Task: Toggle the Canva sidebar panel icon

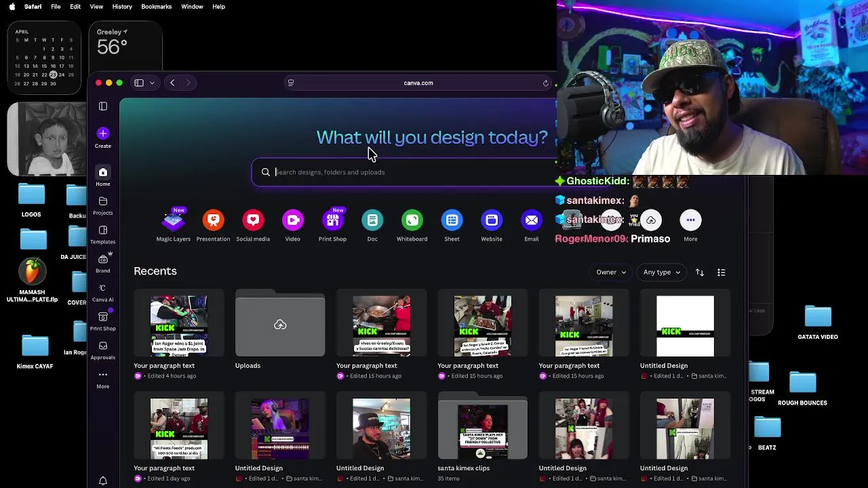Action: (103, 106)
